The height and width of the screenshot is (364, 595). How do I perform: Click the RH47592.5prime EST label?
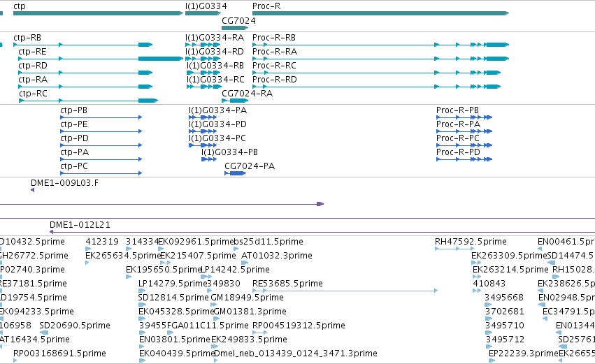pyautogui.click(x=471, y=242)
